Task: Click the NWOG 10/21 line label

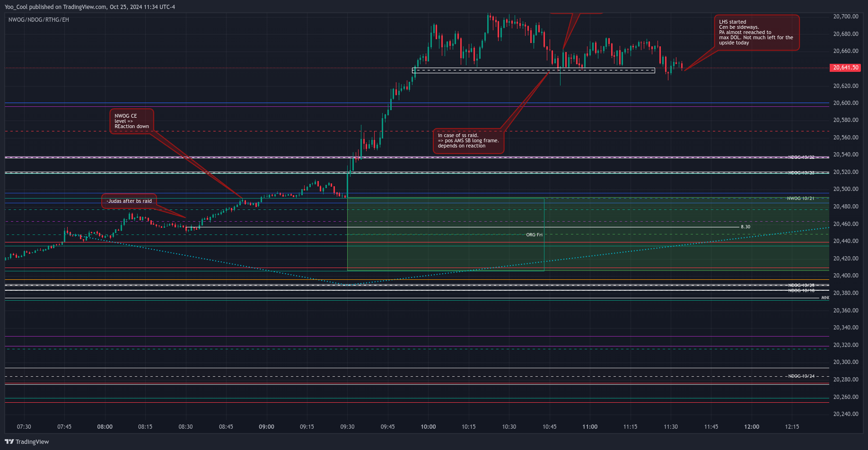Action: pyautogui.click(x=801, y=199)
